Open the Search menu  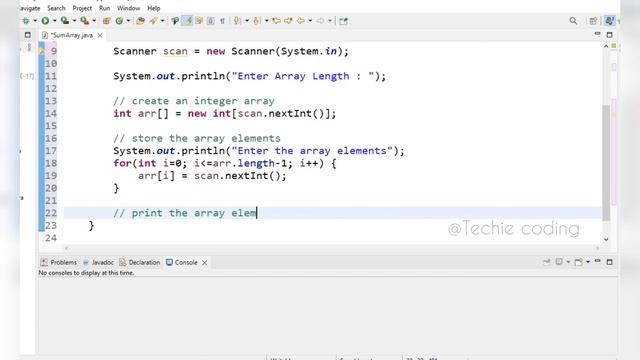56,8
